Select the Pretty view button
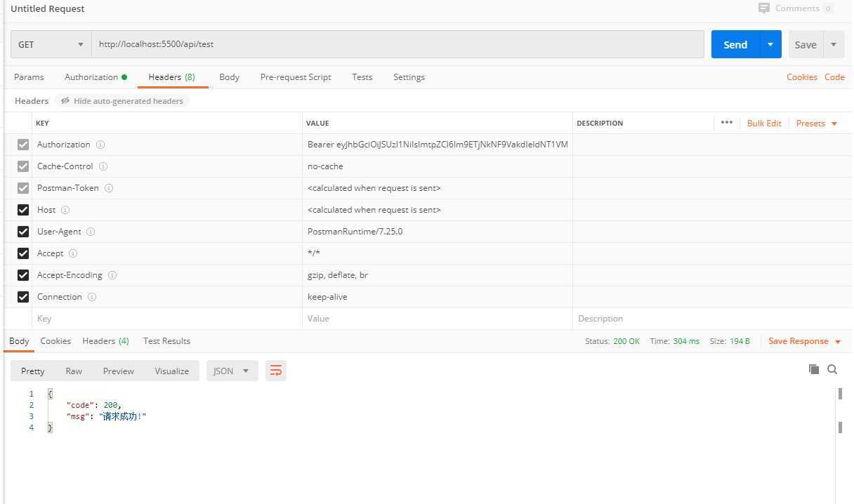854x504 pixels. (x=32, y=371)
